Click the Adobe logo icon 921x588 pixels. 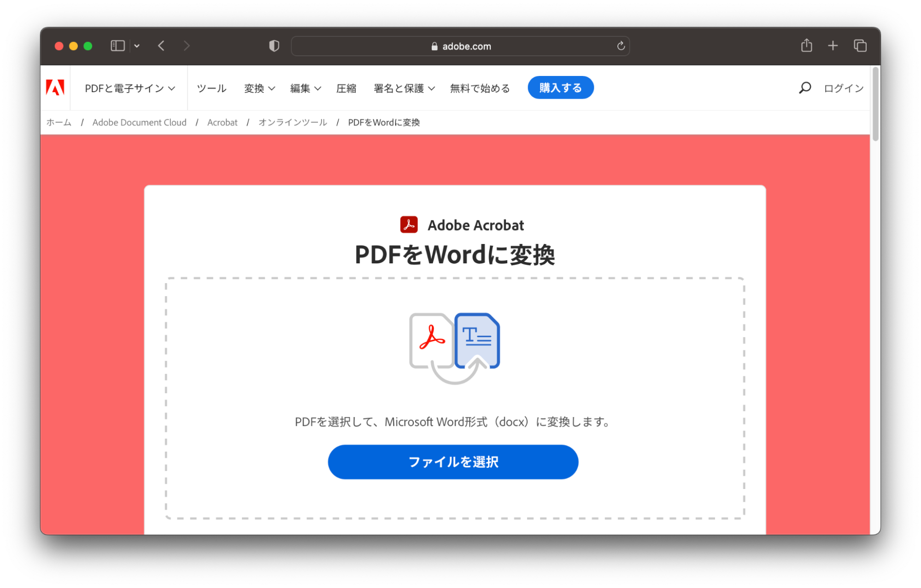coord(55,87)
